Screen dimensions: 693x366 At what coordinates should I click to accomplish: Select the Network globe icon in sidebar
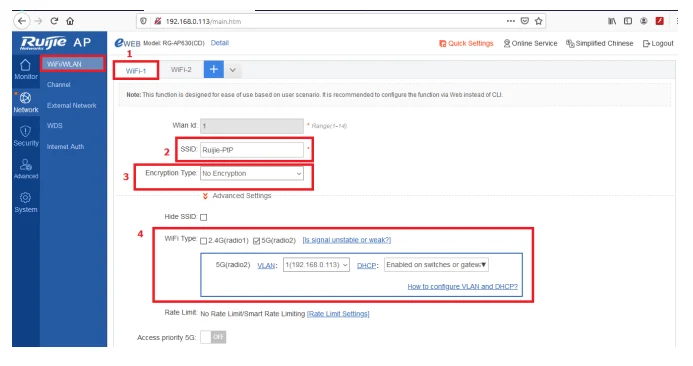[x=25, y=98]
